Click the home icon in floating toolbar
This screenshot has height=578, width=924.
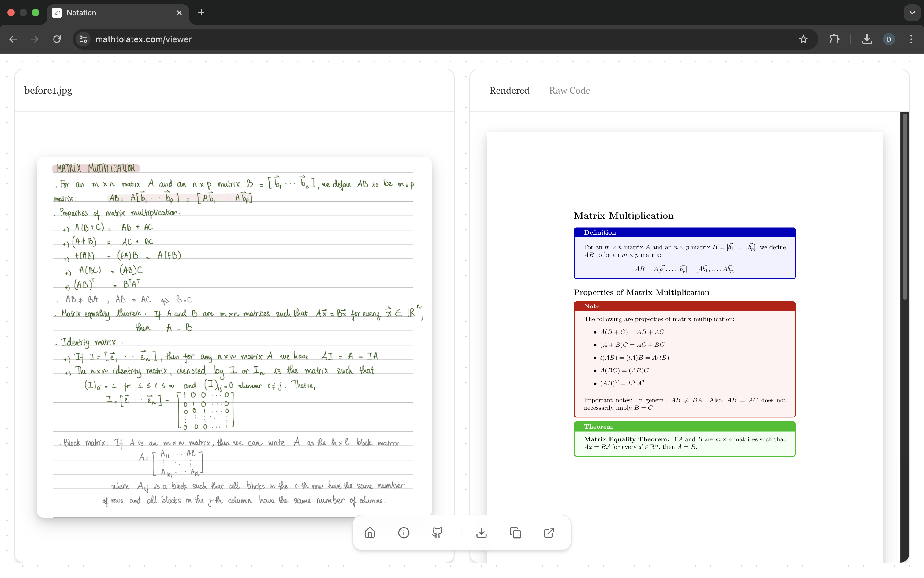click(370, 532)
